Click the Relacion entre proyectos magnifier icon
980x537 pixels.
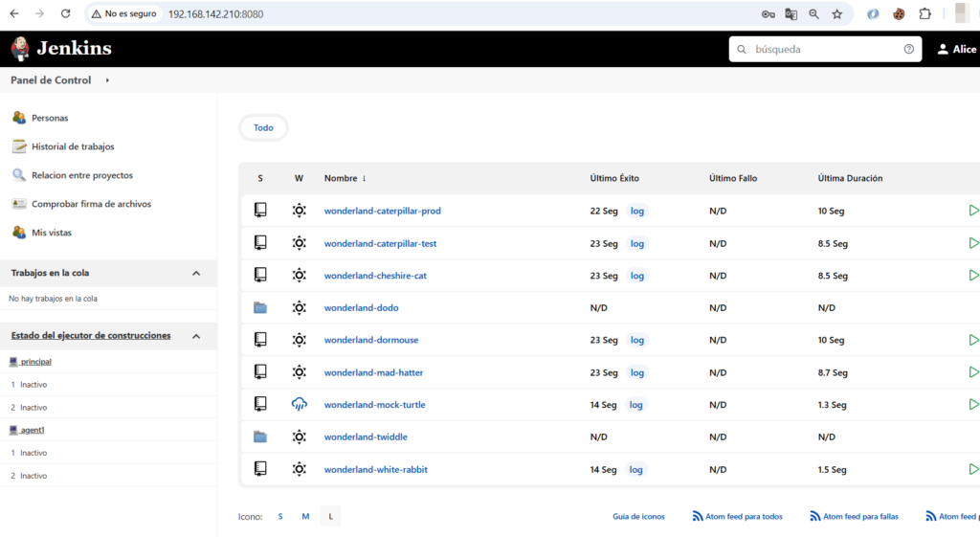tap(19, 175)
